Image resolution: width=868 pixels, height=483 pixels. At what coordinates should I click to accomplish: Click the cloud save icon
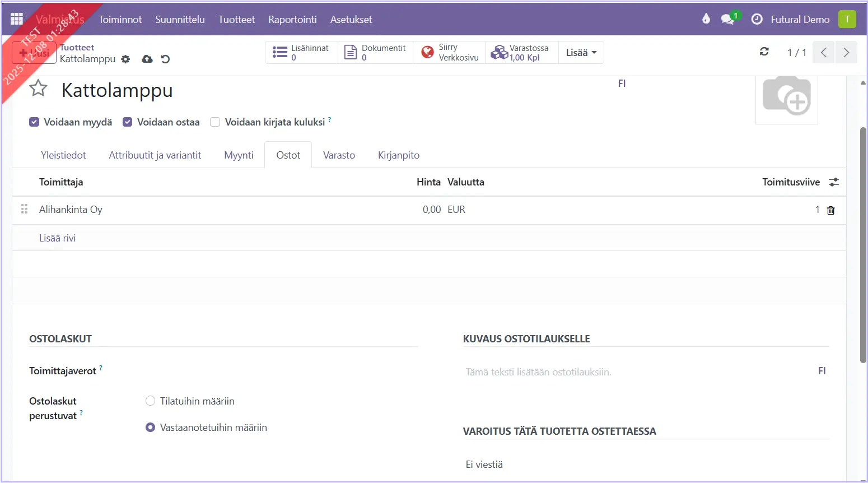[x=147, y=59]
